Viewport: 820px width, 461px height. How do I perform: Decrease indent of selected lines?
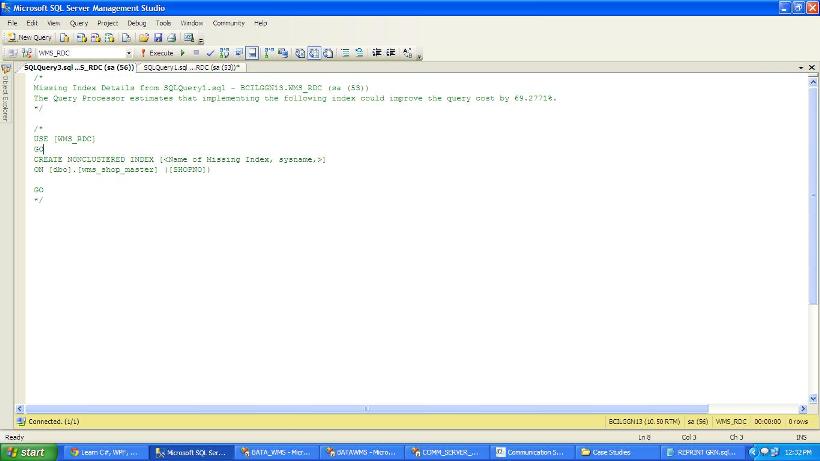coord(377,53)
